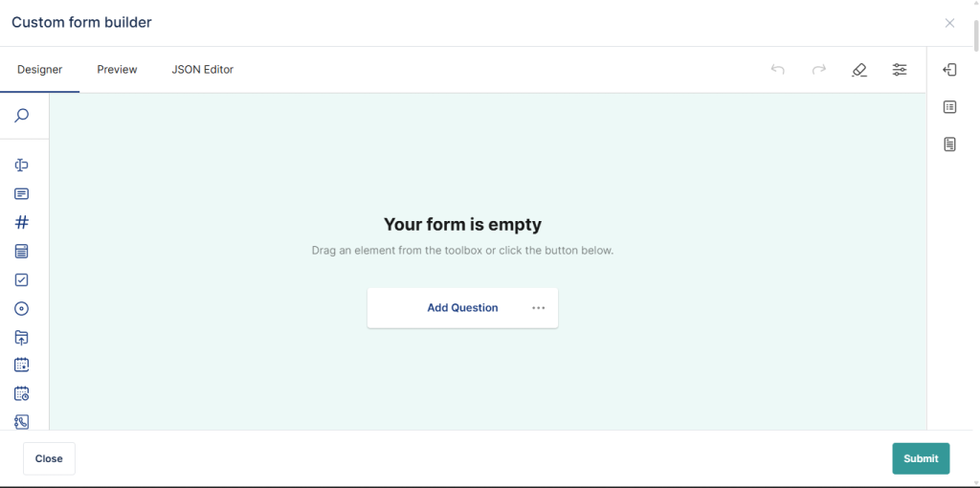Click the Close button at bottom left

[x=49, y=458]
